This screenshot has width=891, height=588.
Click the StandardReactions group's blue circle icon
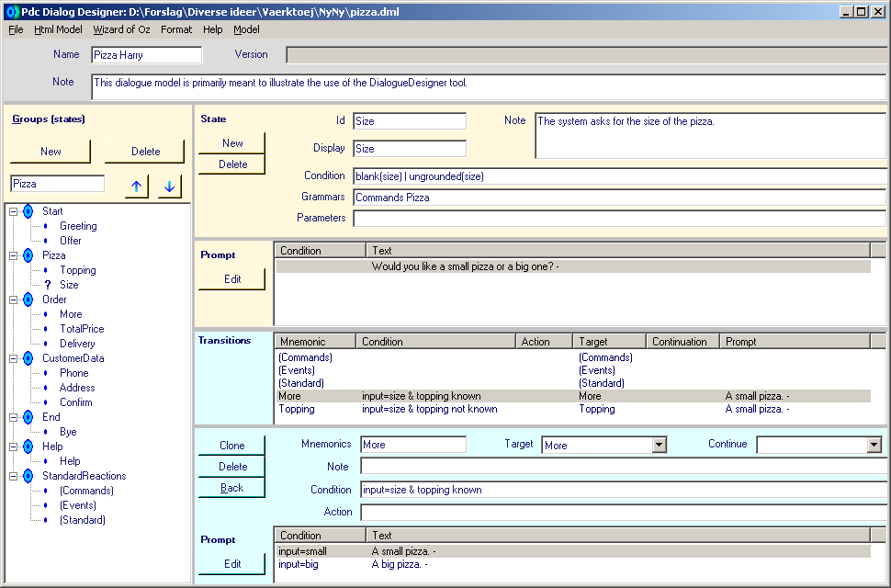pyautogui.click(x=28, y=476)
